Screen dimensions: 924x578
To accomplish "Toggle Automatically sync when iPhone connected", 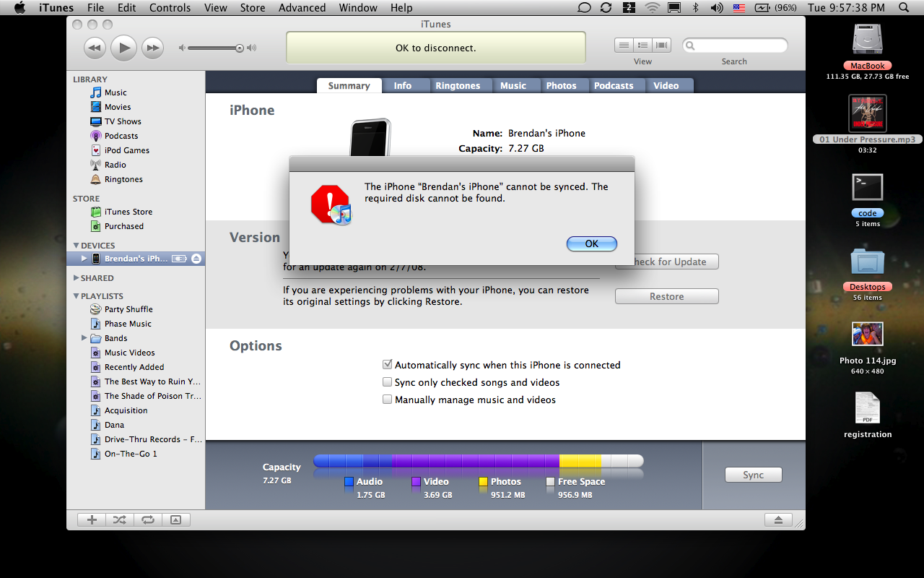I will [x=388, y=365].
